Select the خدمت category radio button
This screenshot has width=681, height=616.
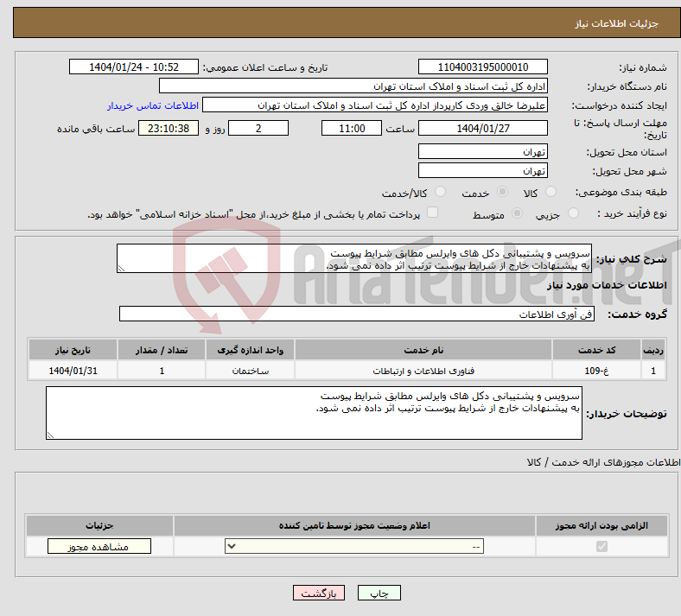click(502, 192)
